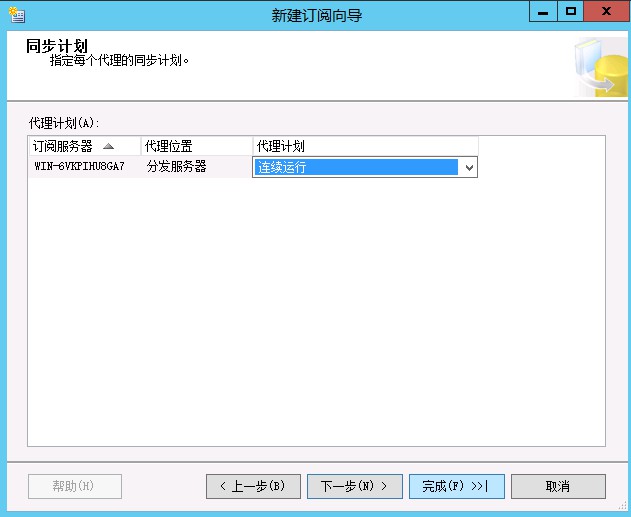Click the 帮助(H) help button

[x=75, y=486]
